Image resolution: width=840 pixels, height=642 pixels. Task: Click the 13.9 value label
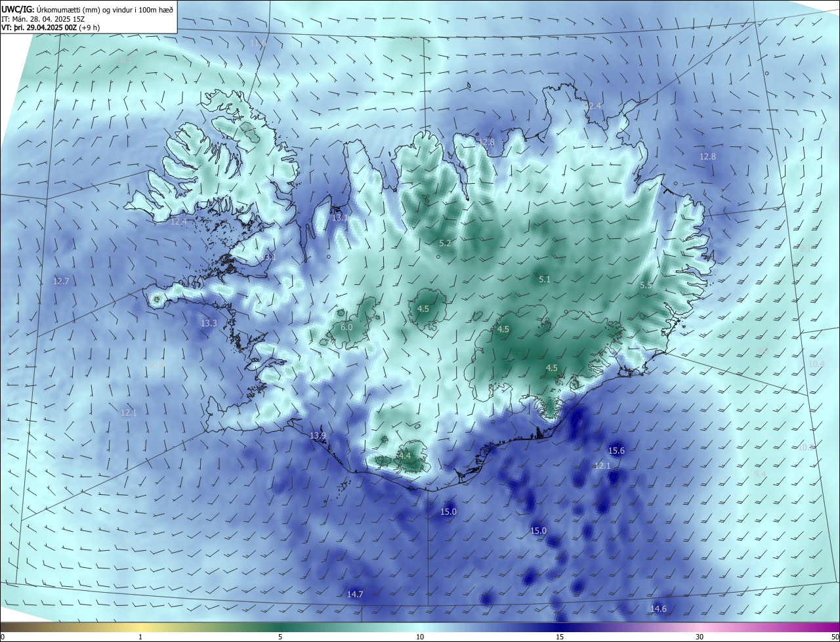pos(318,436)
